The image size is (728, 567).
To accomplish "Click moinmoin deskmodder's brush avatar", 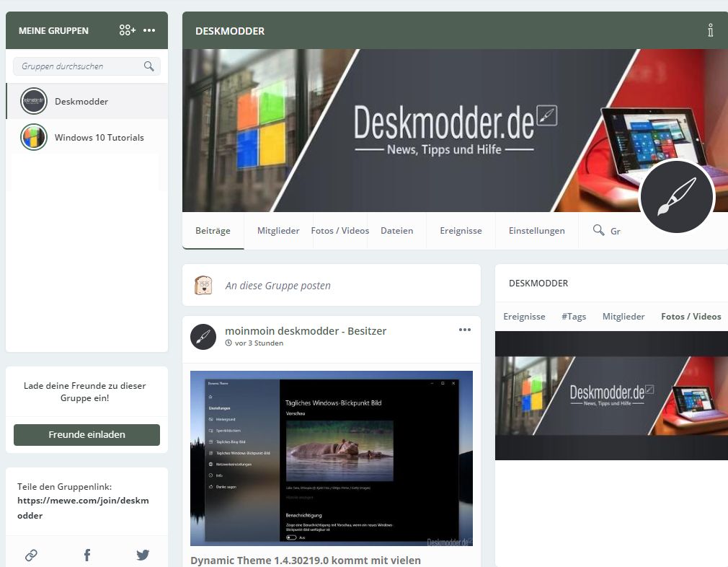I will click(x=203, y=336).
